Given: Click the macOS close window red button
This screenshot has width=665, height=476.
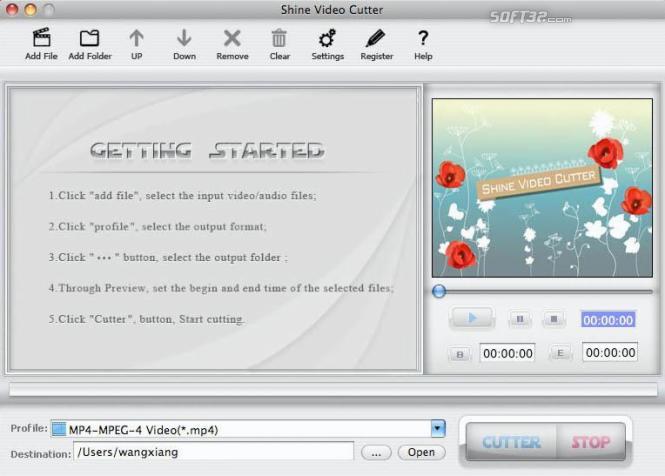Looking at the screenshot, I should tap(12, 9).
